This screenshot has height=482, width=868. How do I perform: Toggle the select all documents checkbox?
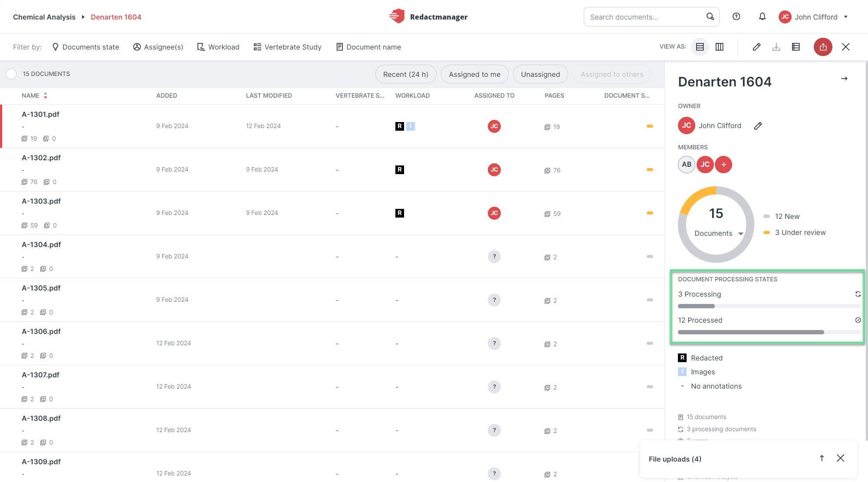point(11,74)
